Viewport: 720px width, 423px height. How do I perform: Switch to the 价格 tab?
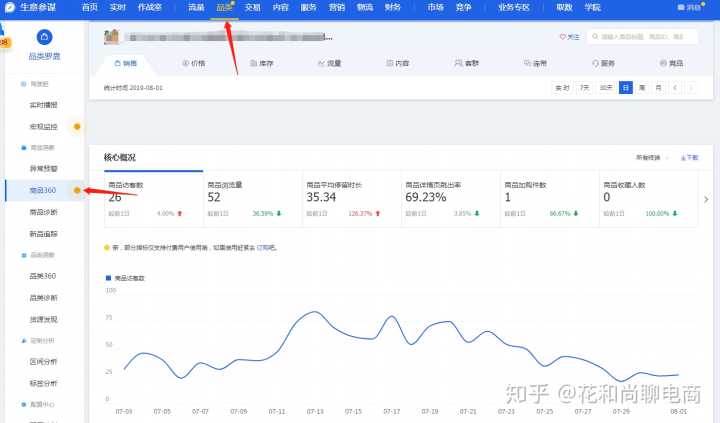point(193,63)
